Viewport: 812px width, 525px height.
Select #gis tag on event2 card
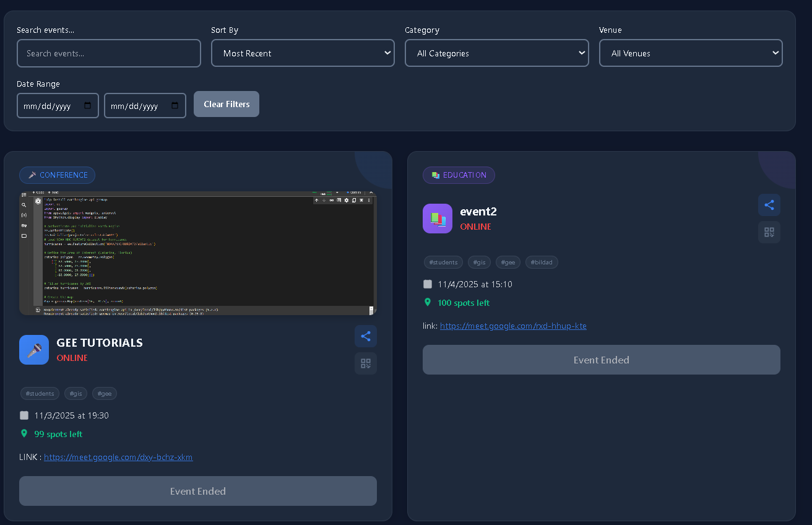480,262
